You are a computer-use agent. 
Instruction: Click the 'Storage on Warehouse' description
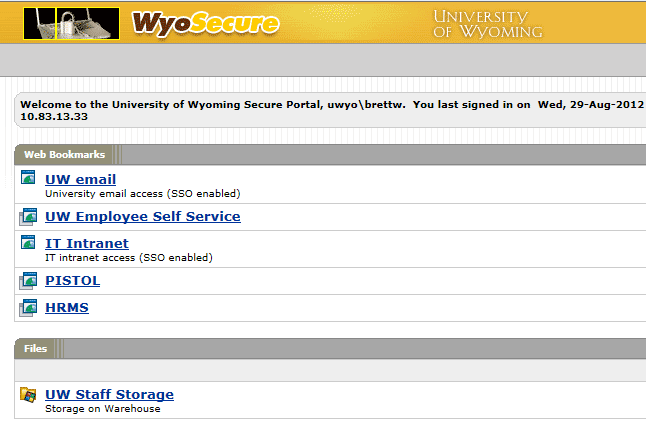tap(103, 409)
